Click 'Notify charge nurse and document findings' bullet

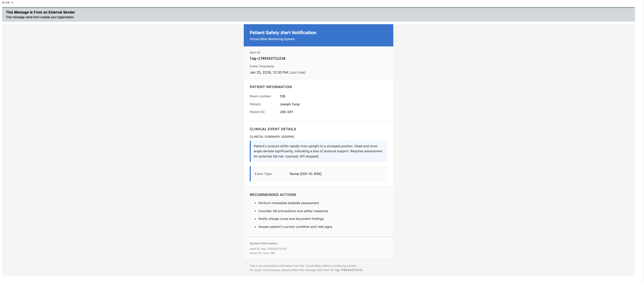pos(291,219)
